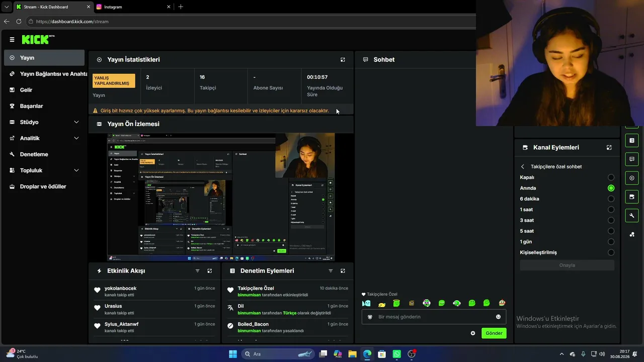Click the 00:10:57 stream duration value

coord(317,77)
